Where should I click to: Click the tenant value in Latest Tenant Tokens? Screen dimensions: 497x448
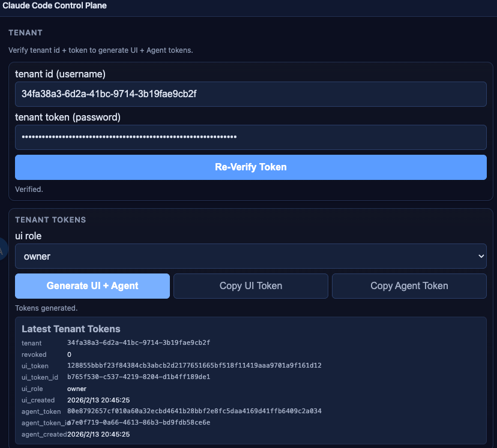138,343
